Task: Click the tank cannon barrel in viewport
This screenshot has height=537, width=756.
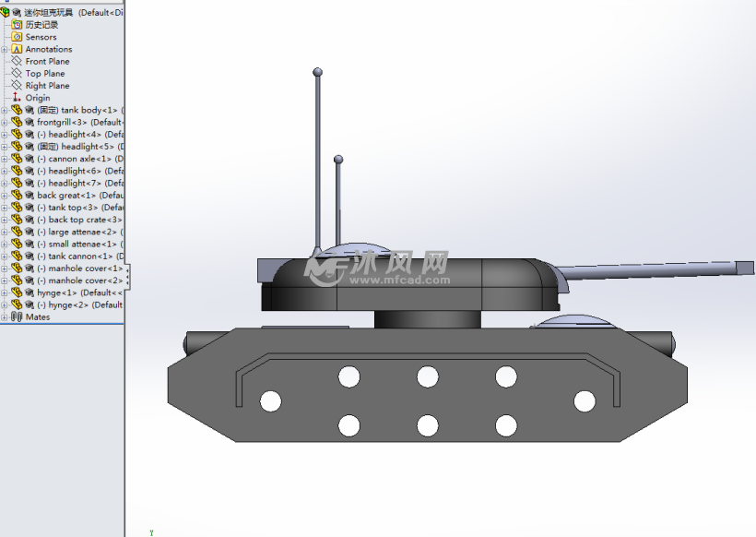Action: [656, 270]
